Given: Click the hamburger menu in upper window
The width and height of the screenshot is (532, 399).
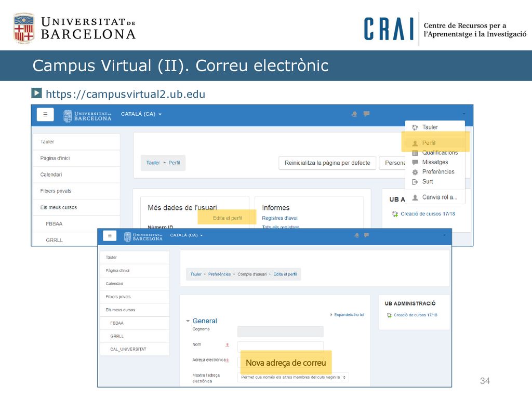Looking at the screenshot, I should coord(45,114).
